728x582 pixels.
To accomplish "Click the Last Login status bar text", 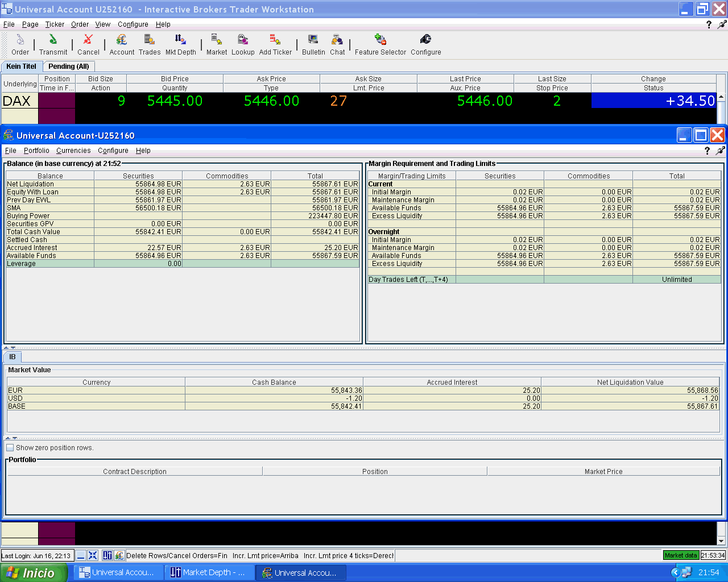I will pyautogui.click(x=36, y=555).
